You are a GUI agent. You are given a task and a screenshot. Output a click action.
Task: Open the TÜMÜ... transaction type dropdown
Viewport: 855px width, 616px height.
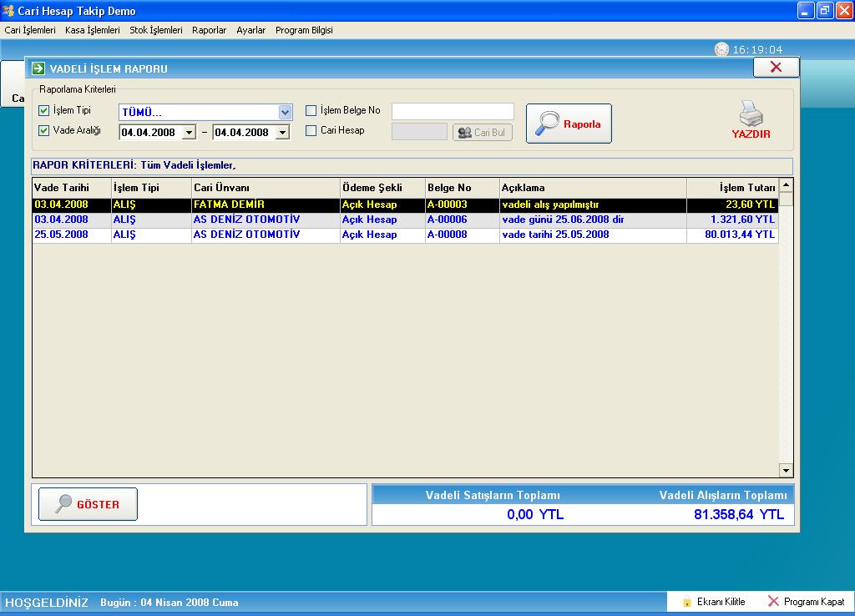(285, 112)
